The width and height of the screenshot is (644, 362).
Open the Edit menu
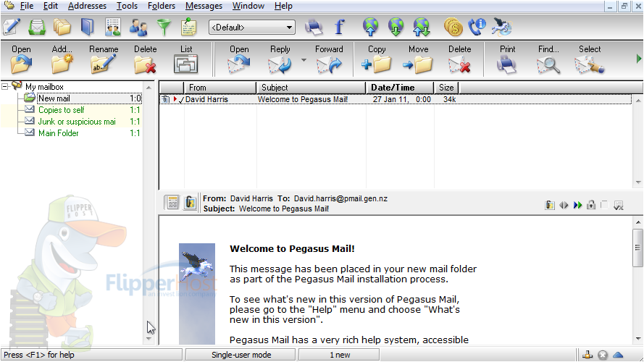[51, 6]
